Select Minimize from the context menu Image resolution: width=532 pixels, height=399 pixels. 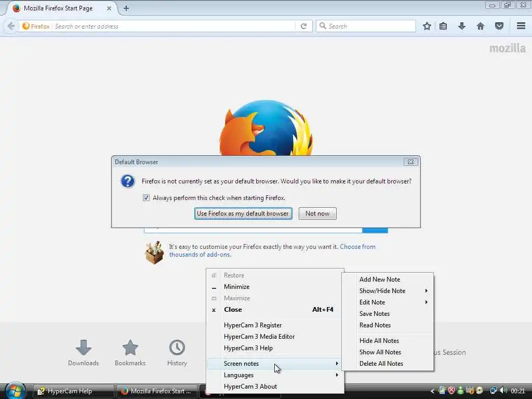click(275, 287)
